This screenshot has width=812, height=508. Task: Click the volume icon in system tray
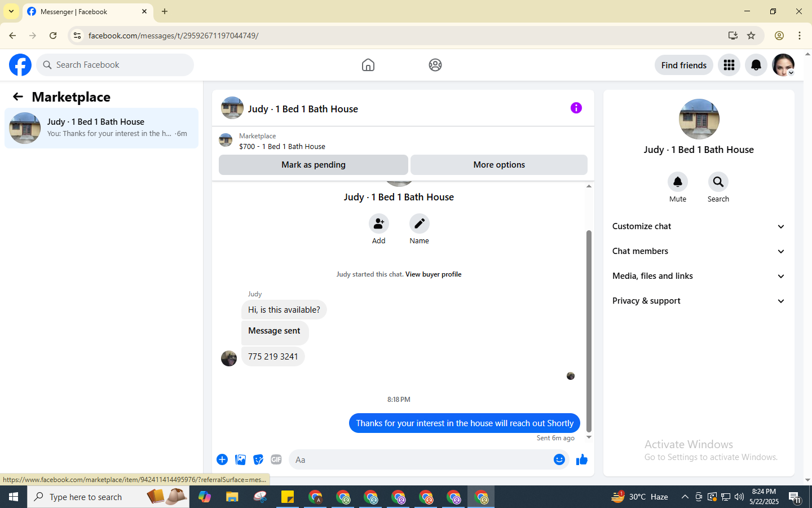(739, 497)
